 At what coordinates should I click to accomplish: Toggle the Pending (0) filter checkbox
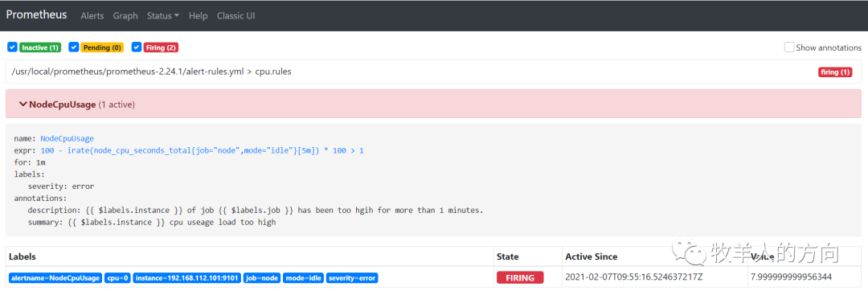[x=74, y=47]
